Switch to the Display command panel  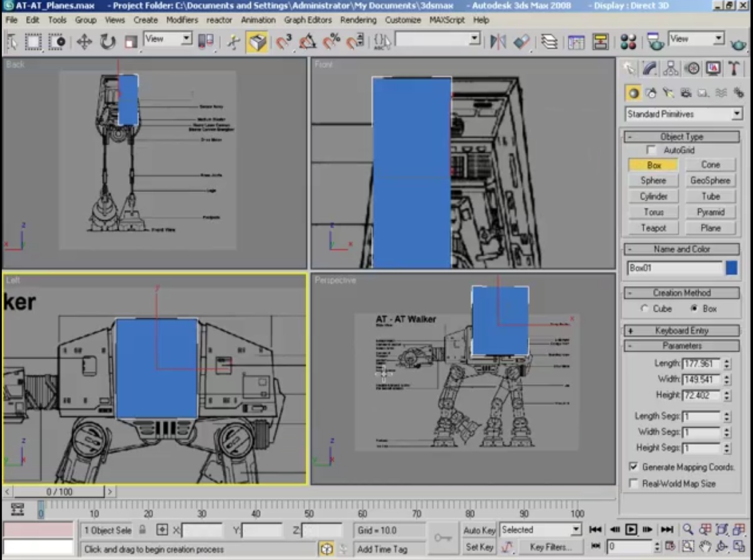pos(713,68)
